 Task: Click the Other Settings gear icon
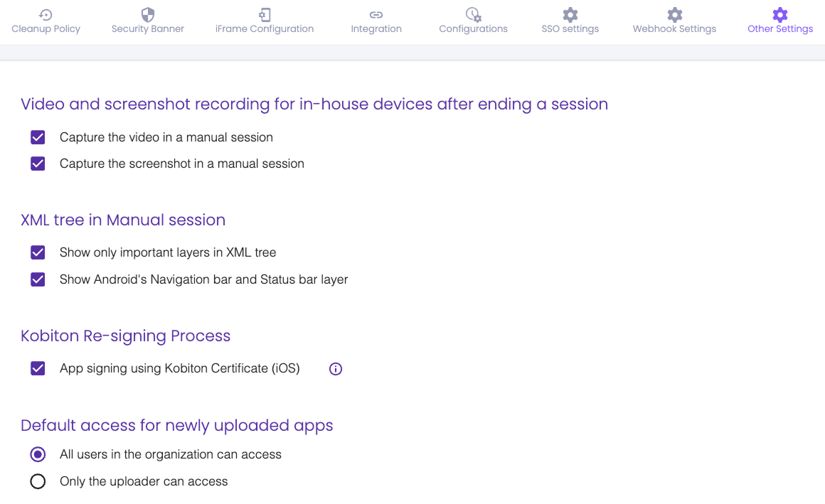tap(779, 12)
